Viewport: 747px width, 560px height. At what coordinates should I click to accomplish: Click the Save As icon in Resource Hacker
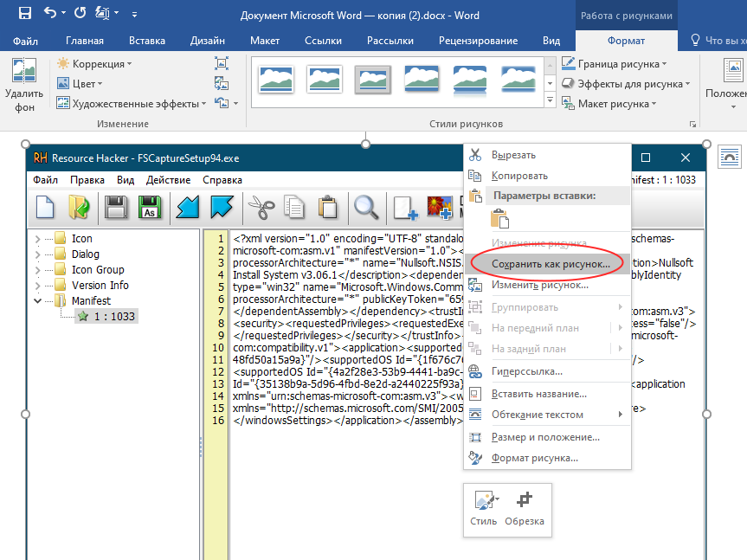click(150, 208)
